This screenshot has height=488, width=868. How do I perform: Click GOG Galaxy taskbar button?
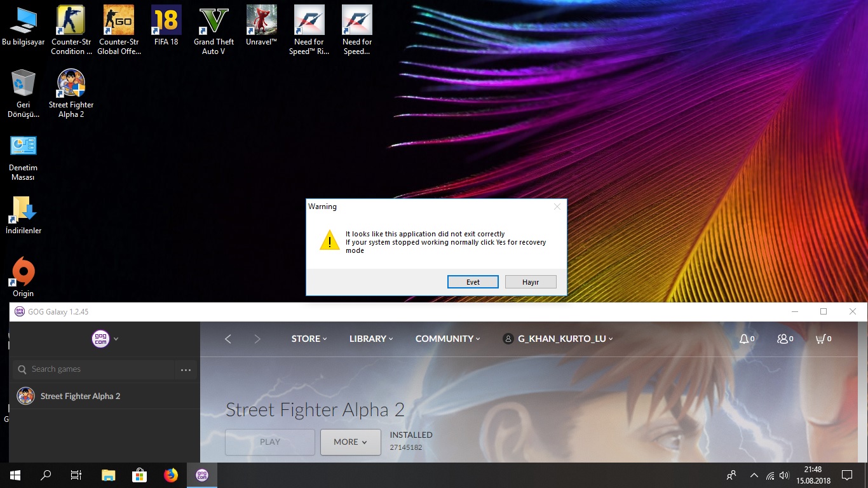(x=201, y=475)
